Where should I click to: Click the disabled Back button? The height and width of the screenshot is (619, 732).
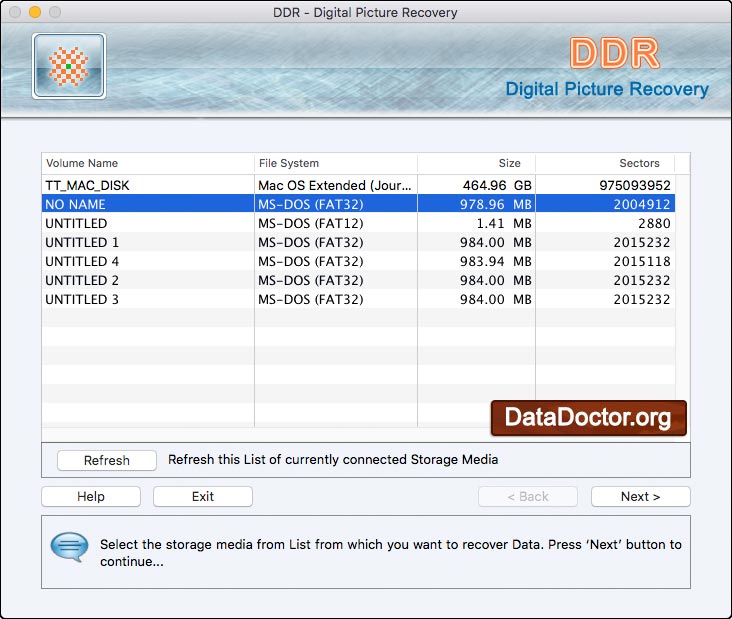click(528, 496)
